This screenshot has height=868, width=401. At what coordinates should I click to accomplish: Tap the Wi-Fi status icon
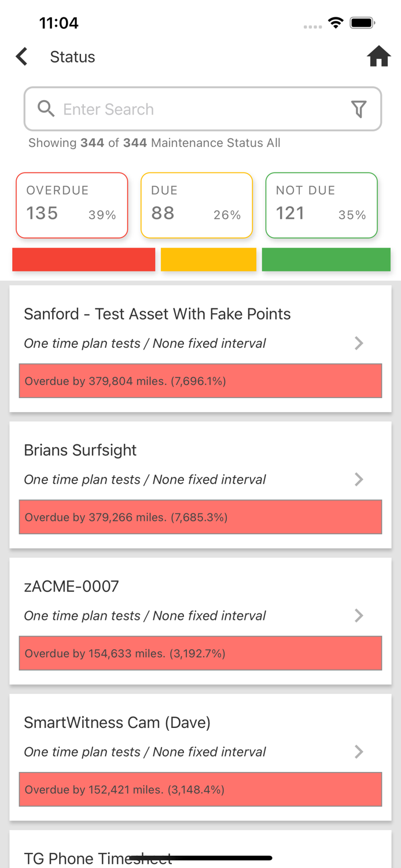(x=336, y=23)
